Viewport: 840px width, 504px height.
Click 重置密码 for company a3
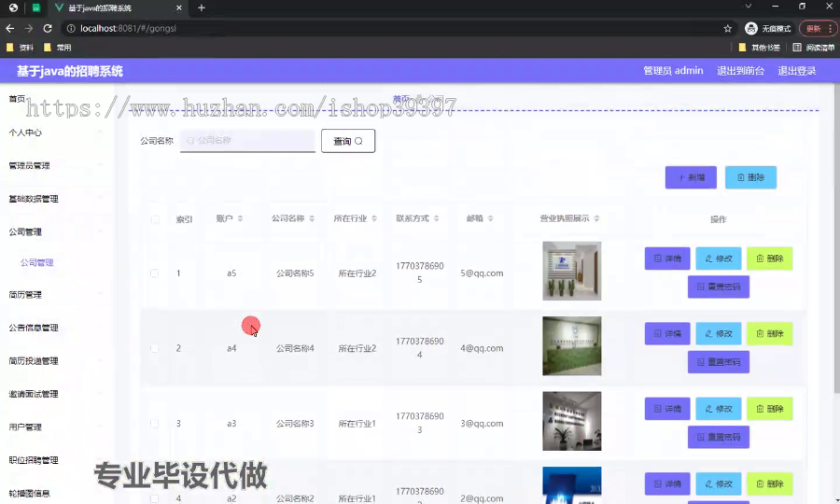point(719,438)
